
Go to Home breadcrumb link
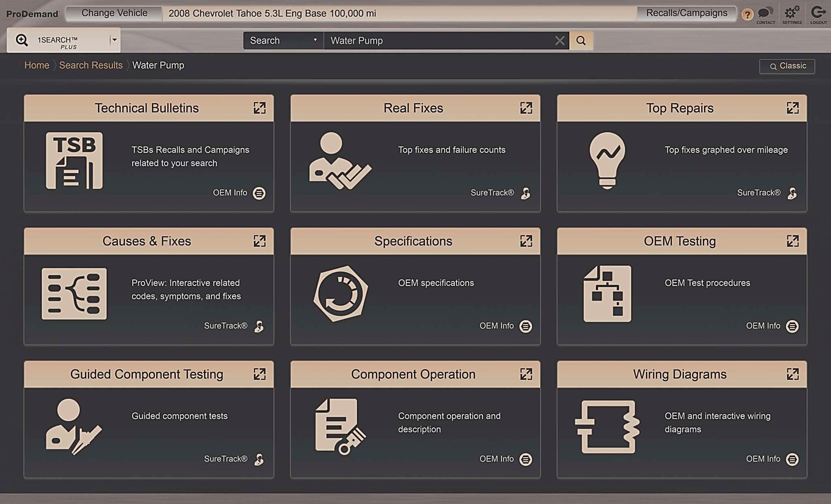click(x=37, y=65)
